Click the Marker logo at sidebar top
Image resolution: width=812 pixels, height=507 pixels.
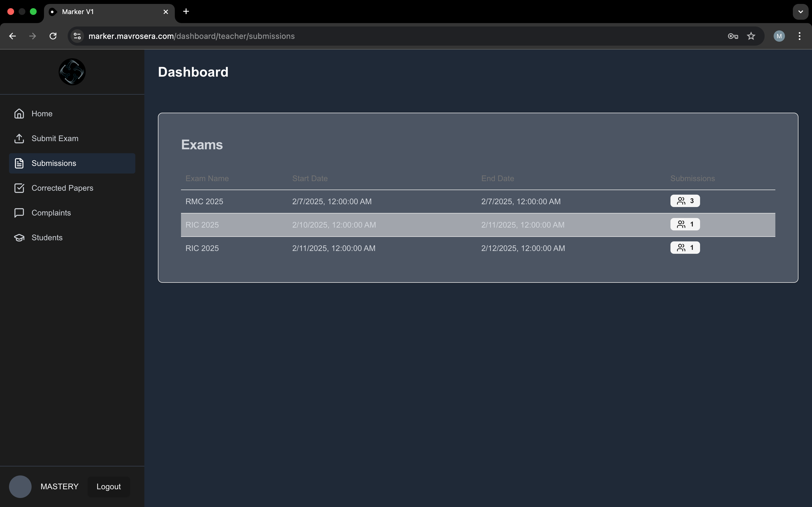[72, 72]
